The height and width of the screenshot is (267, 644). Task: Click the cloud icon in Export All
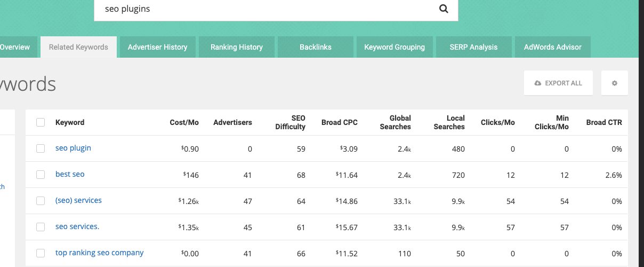pos(538,83)
